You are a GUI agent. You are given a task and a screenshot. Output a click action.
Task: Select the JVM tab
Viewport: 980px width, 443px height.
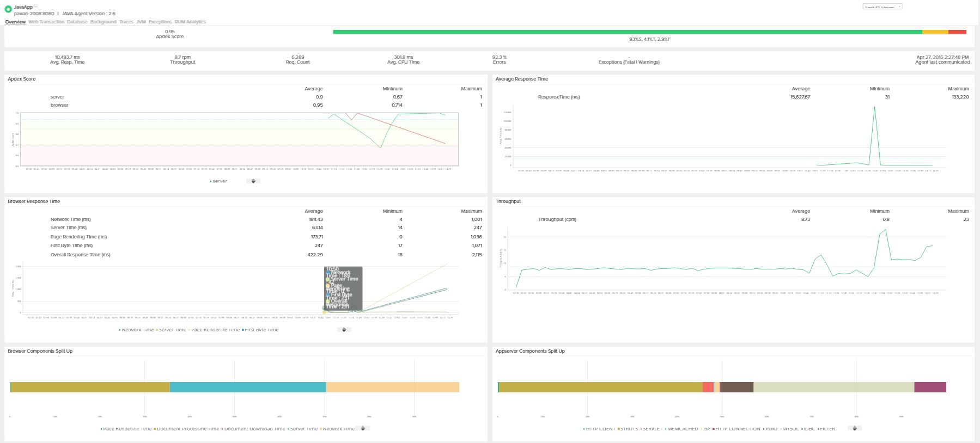pyautogui.click(x=141, y=22)
